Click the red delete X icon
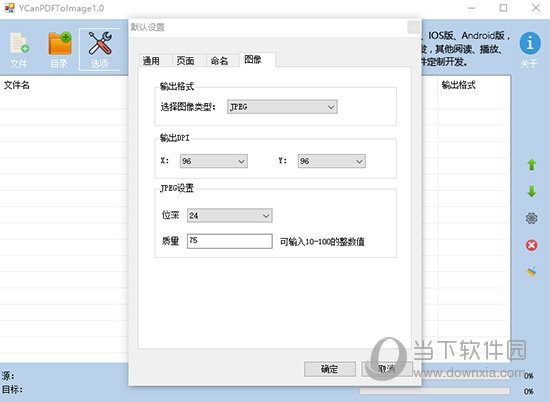The width and height of the screenshot is (550, 402). 531,245
